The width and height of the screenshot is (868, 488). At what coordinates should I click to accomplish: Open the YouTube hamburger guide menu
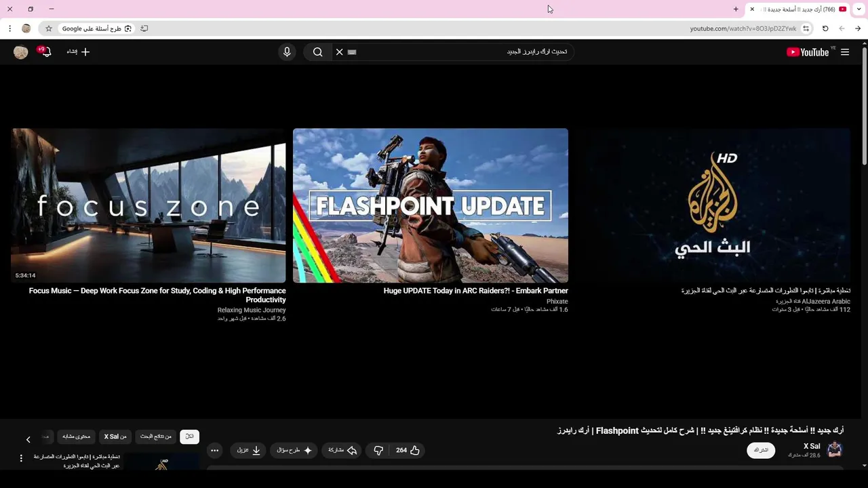pos(845,52)
